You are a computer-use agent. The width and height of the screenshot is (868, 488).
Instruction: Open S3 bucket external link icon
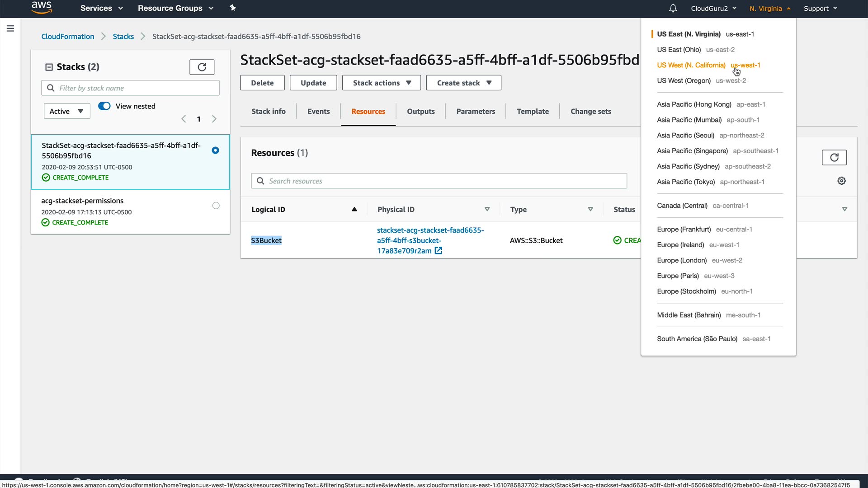coord(438,251)
